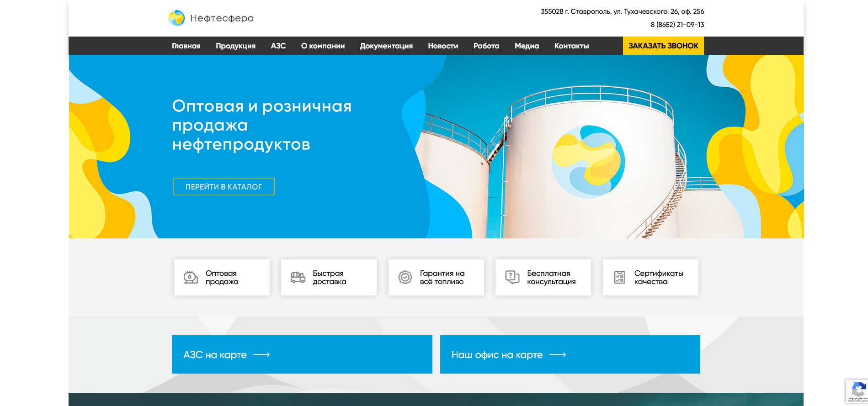Select the Бесплатная консультация card label
This screenshot has height=406, width=868.
click(551, 277)
